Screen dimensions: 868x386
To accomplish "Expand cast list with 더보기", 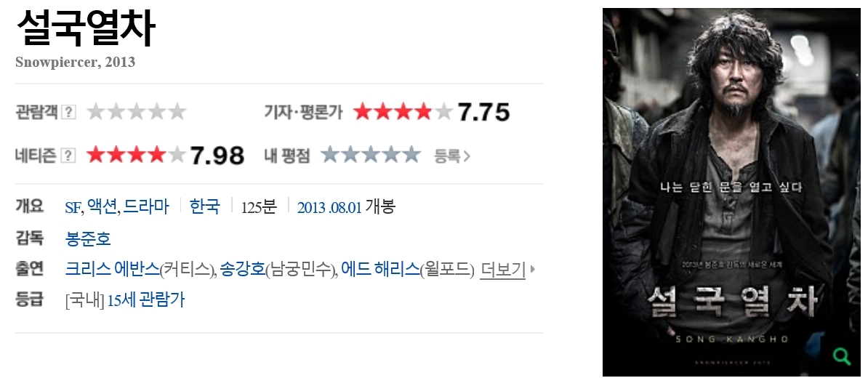I will pyautogui.click(x=502, y=270).
